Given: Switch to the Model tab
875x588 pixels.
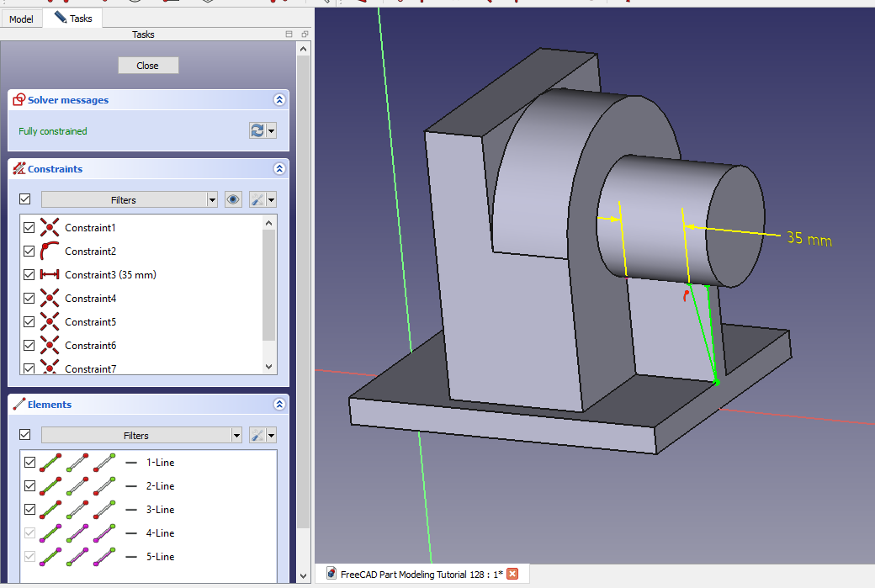Looking at the screenshot, I should (21, 19).
